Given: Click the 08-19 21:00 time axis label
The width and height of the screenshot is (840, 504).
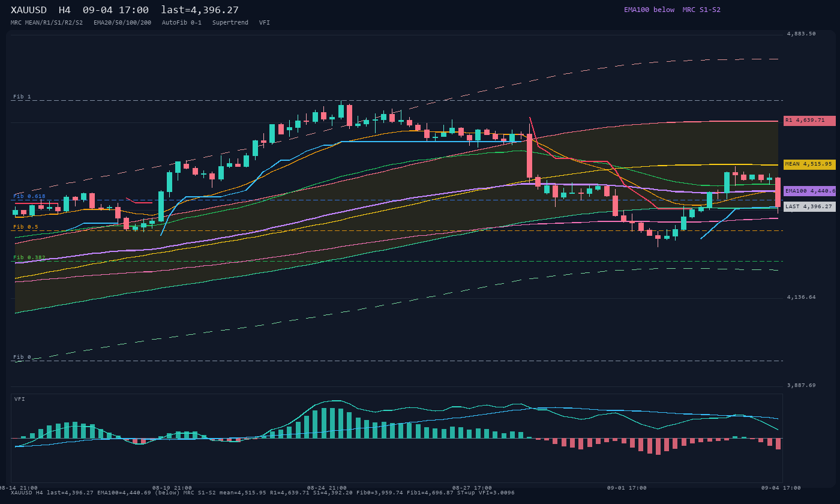Looking at the screenshot, I should click(x=172, y=488).
